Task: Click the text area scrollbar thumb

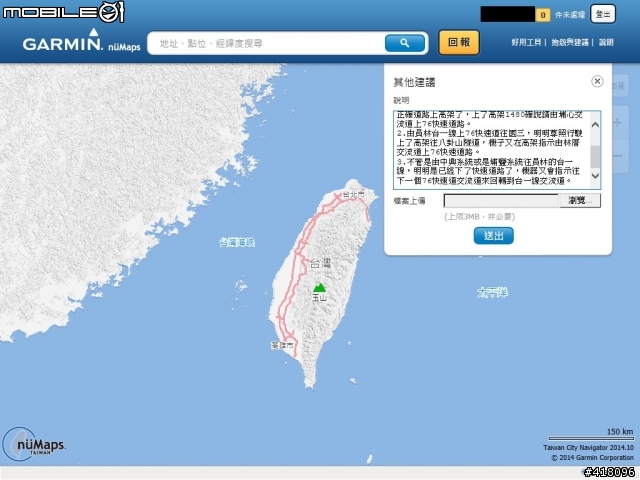Action: click(x=595, y=157)
